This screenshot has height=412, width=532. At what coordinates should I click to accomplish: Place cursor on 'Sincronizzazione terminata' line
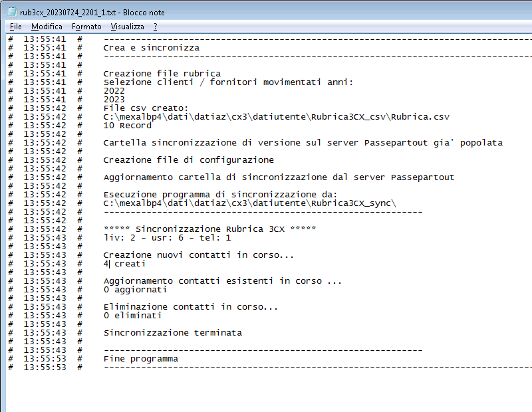click(172, 333)
